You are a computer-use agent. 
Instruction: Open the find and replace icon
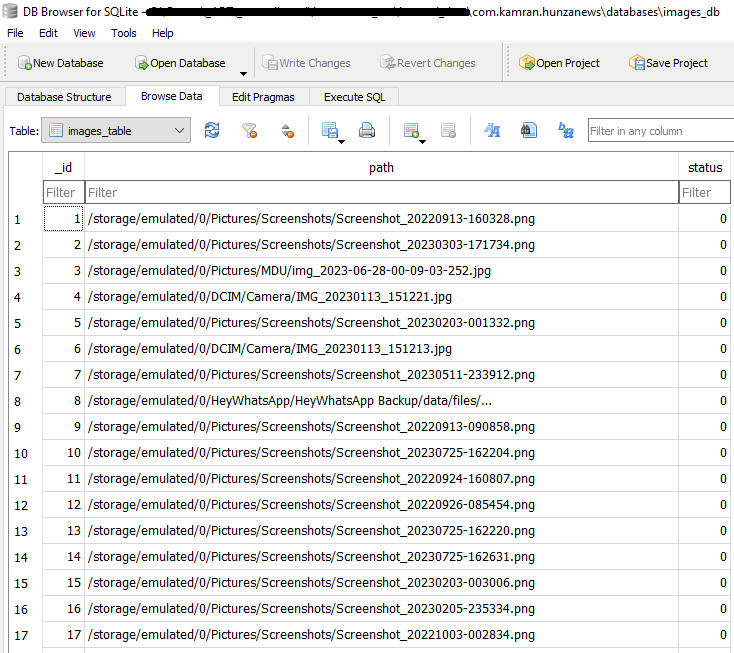(566, 131)
